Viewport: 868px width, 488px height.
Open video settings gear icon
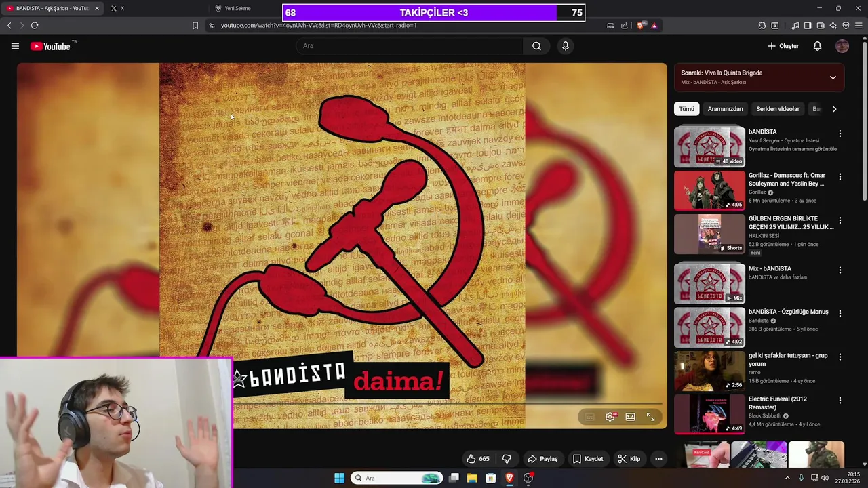coord(610,417)
